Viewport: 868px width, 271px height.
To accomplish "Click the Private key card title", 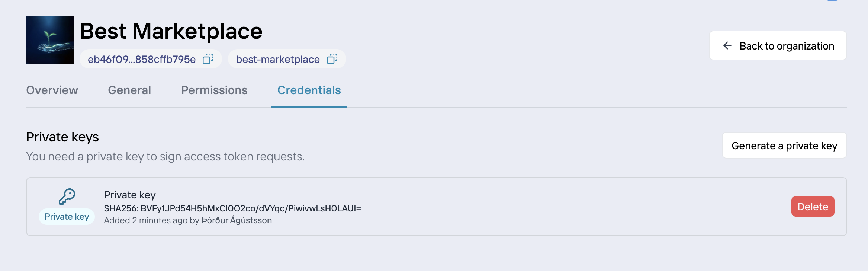I will [130, 195].
